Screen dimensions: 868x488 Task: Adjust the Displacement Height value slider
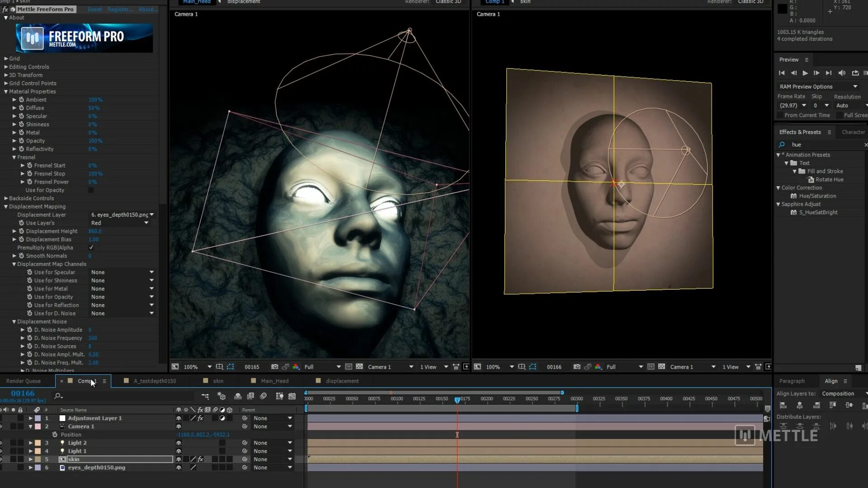point(95,231)
